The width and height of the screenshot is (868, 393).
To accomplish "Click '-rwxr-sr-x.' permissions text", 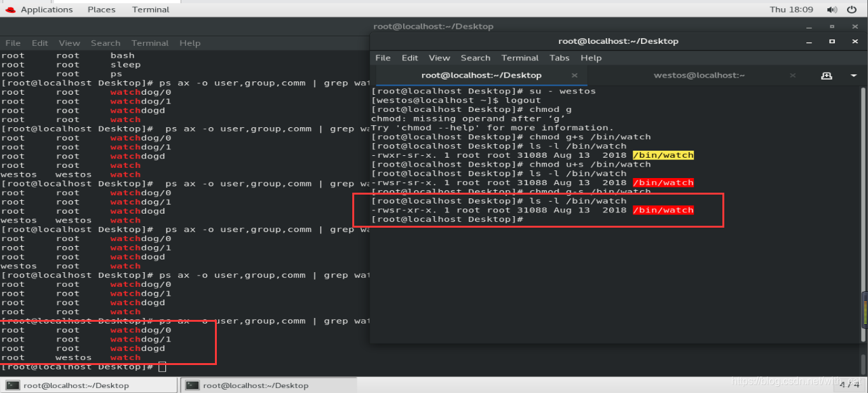I will (x=404, y=155).
